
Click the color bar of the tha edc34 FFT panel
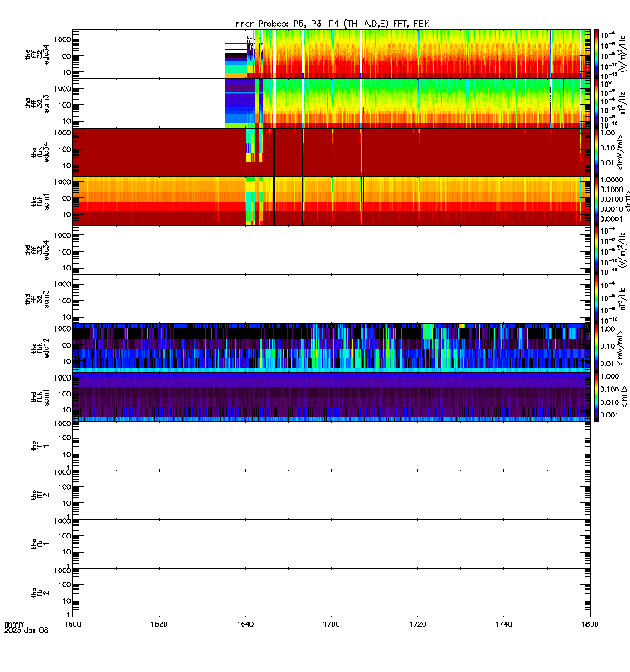(596, 54)
